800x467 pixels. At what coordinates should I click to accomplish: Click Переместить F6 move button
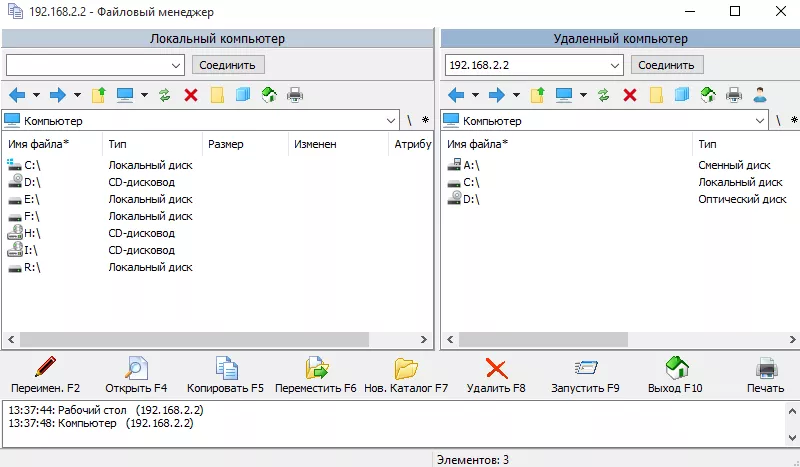coord(316,375)
